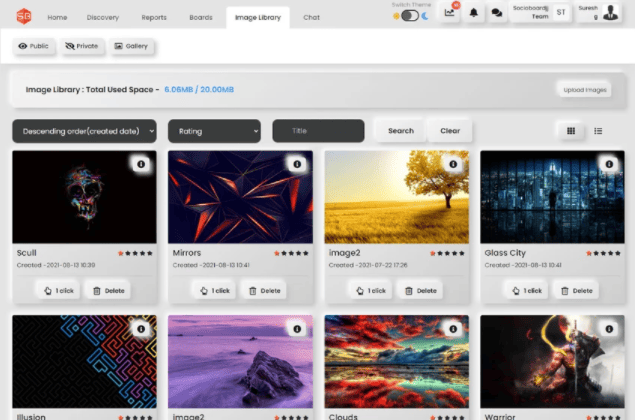
Task: Open the Warrior thumbnail
Action: pyautogui.click(x=552, y=362)
